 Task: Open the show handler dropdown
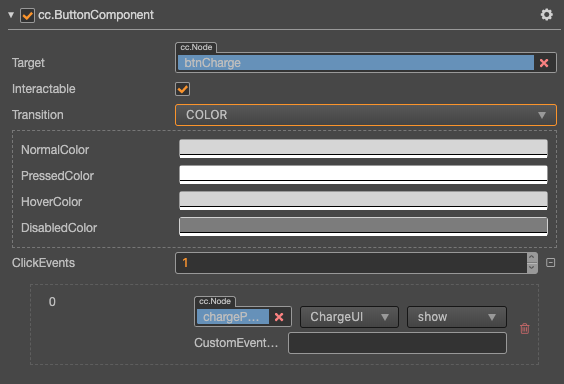[456, 317]
